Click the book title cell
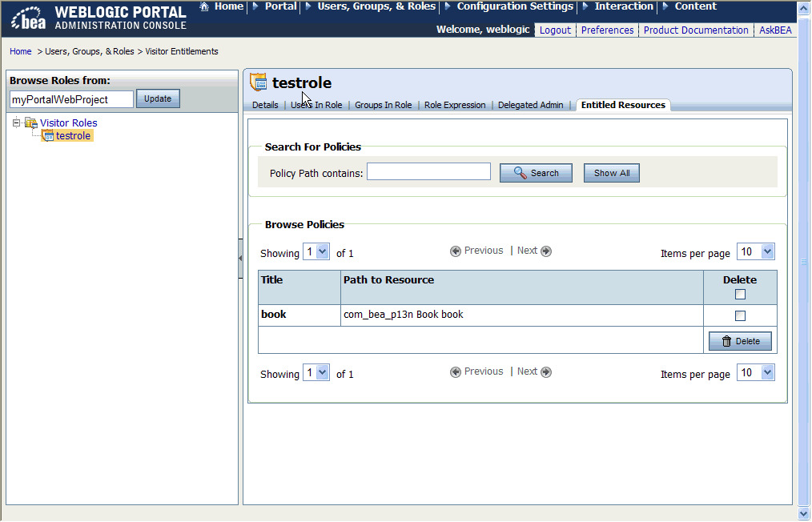The height and width of the screenshot is (522, 812). click(x=299, y=315)
